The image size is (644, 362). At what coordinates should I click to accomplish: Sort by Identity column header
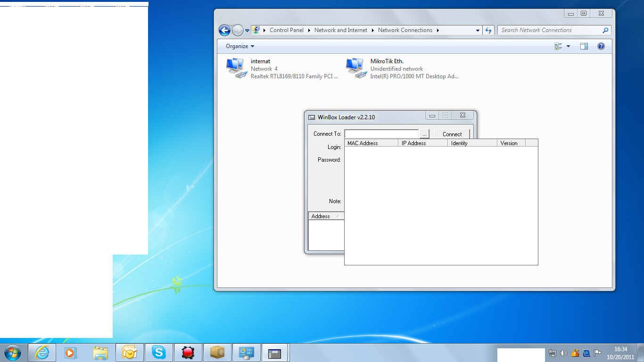tap(473, 143)
